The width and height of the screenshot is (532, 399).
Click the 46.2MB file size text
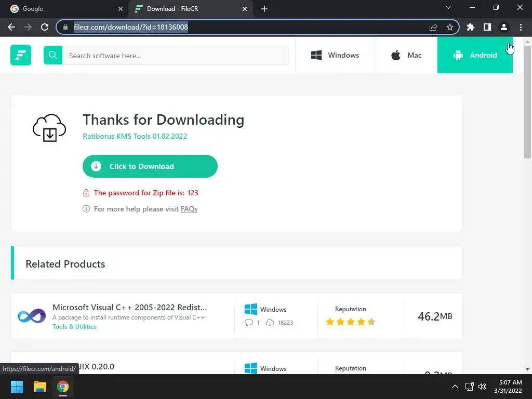coord(435,316)
